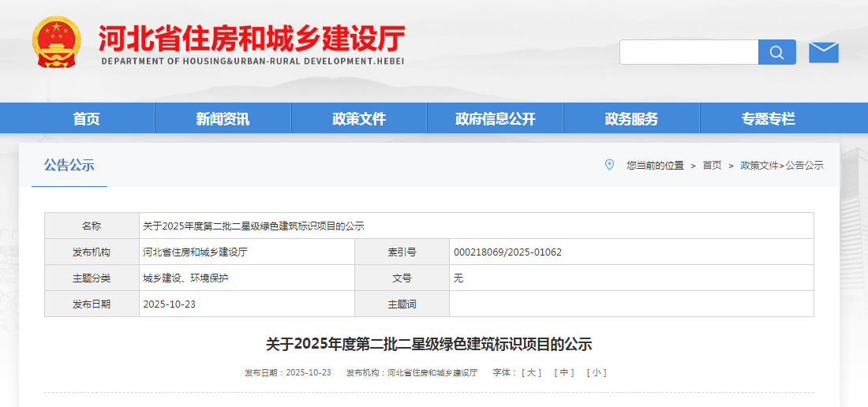The image size is (868, 407).
Task: Click inside the search input box
Action: coord(688,52)
